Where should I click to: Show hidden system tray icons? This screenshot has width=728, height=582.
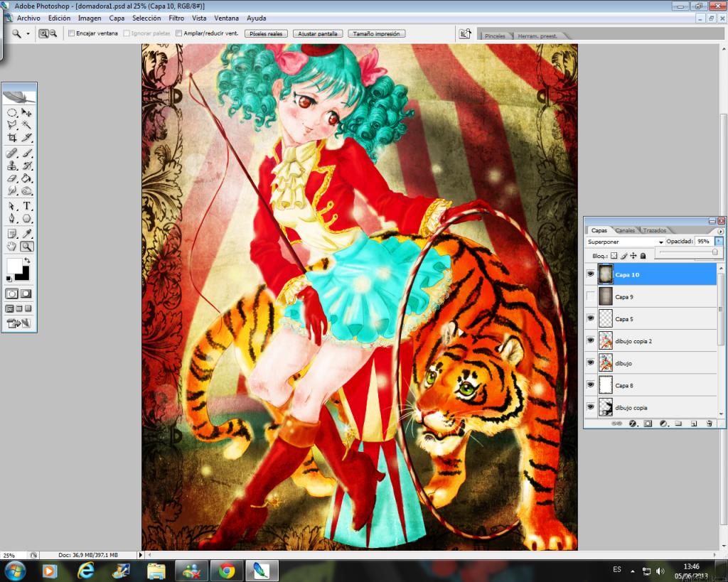tap(632, 571)
